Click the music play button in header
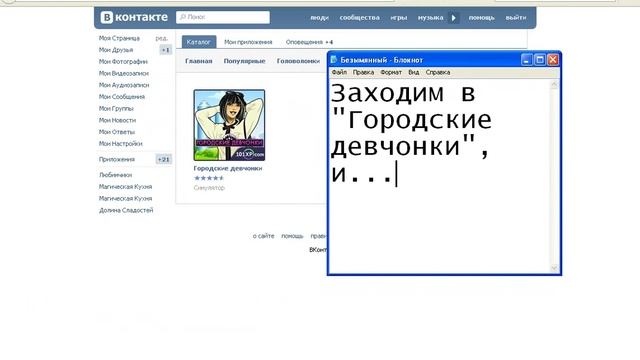640x360 pixels. click(453, 18)
